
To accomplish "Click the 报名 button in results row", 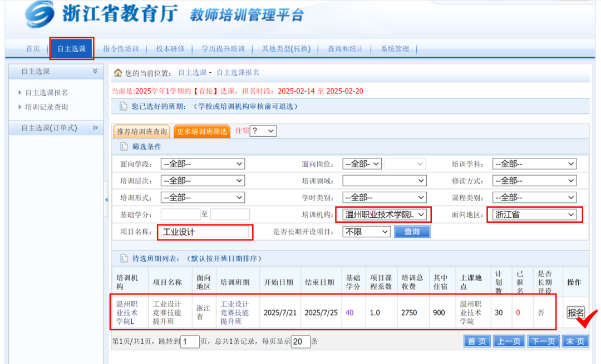I will tap(576, 313).
